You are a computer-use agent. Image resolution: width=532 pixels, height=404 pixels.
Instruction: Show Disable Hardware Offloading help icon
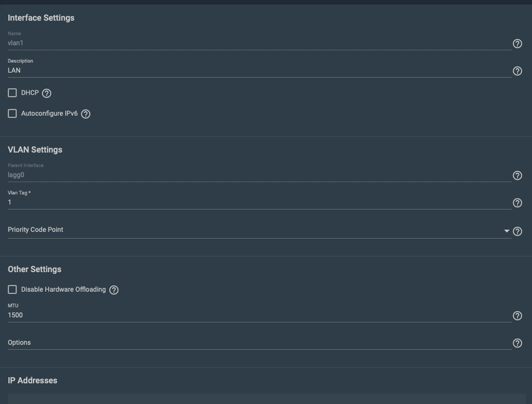[x=114, y=290]
